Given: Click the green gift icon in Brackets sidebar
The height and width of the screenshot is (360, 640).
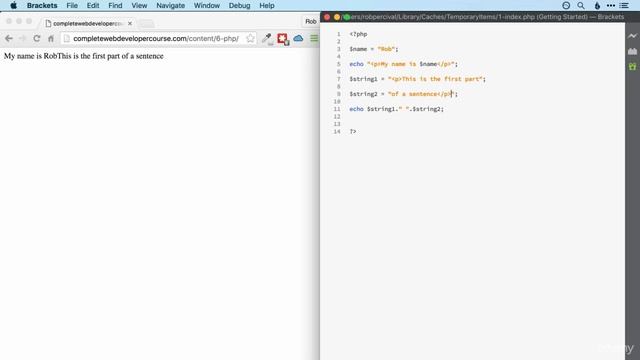Looking at the screenshot, I should 632,66.
